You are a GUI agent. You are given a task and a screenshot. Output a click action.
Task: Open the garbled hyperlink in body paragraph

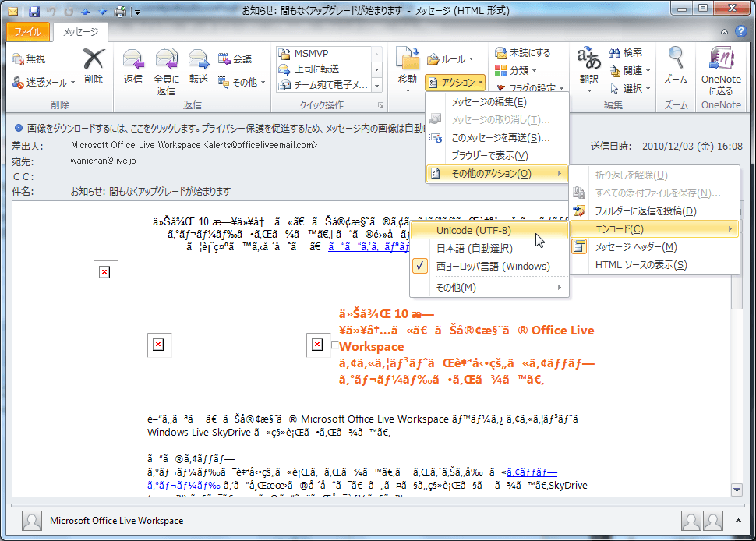click(x=532, y=472)
